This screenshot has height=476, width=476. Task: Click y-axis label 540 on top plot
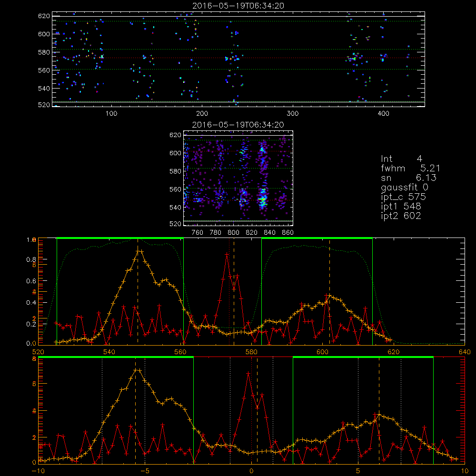(44, 89)
